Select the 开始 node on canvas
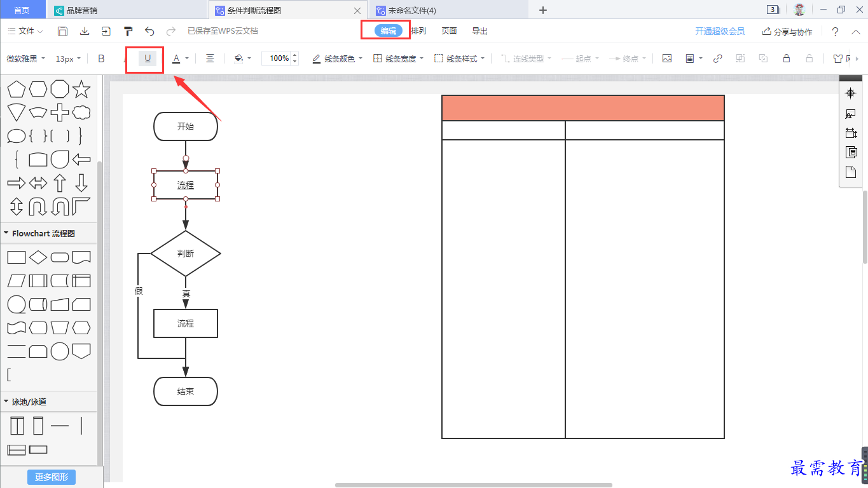Viewport: 868px width, 488px height. 186,126
